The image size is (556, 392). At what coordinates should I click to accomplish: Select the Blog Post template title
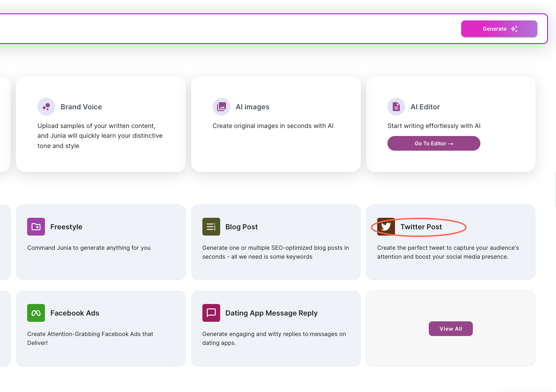tap(242, 227)
